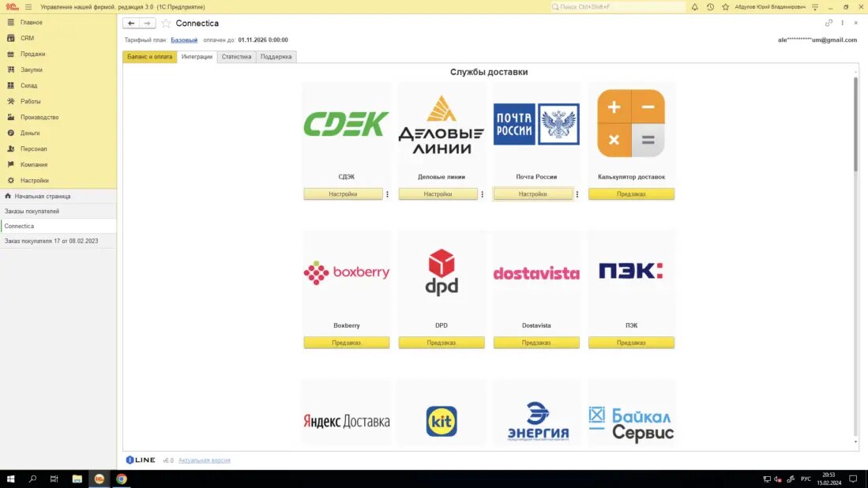Click the Kit delivery logo
This screenshot has width=868, height=488.
coord(442,421)
